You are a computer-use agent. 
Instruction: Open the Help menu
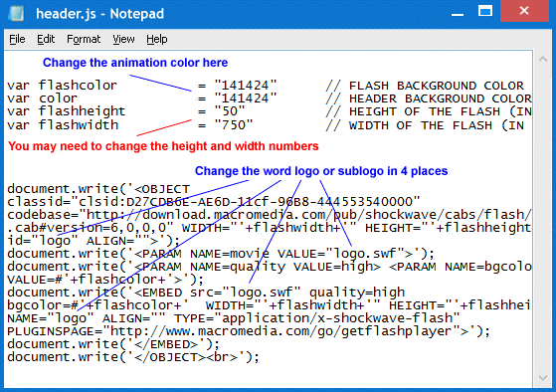(x=157, y=39)
